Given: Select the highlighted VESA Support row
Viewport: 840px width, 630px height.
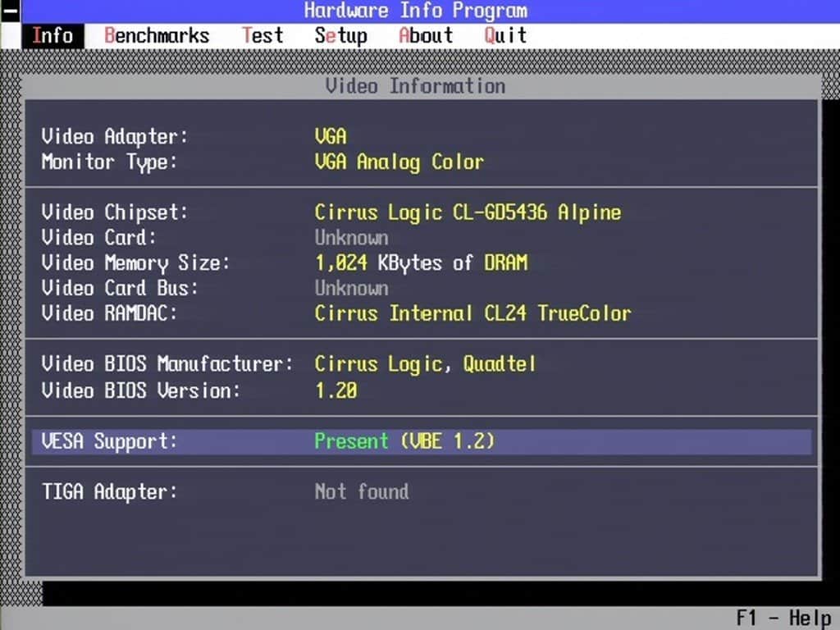Looking at the screenshot, I should point(422,441).
